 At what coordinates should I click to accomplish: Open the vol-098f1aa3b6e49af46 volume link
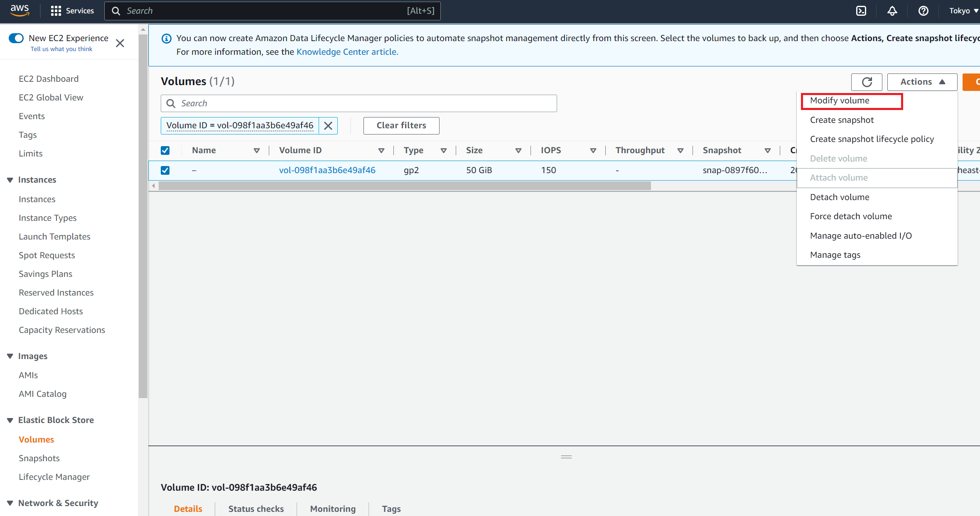click(x=327, y=170)
